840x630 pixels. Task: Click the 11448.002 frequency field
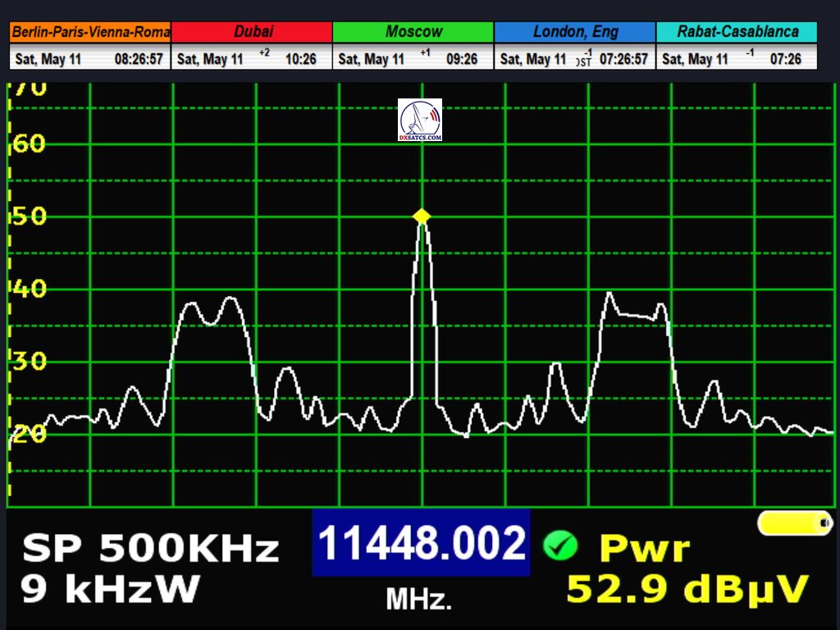pos(421,543)
